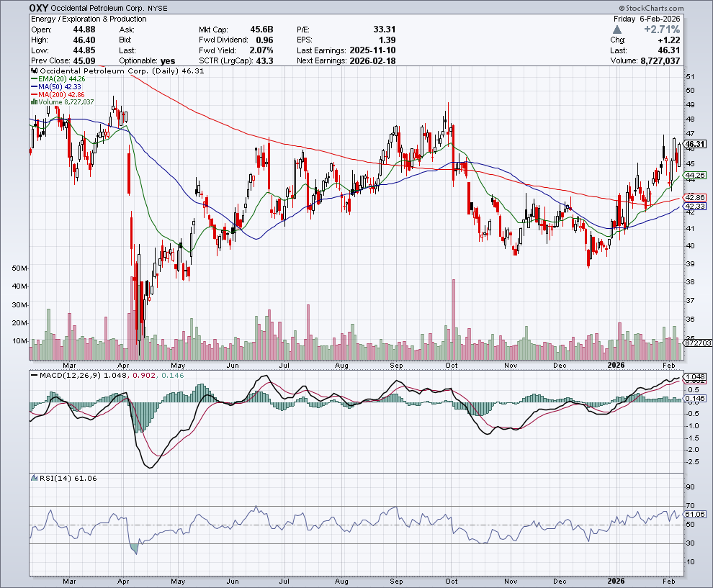Click the blue MA(50) line swatch
713x588 pixels.
(34, 87)
